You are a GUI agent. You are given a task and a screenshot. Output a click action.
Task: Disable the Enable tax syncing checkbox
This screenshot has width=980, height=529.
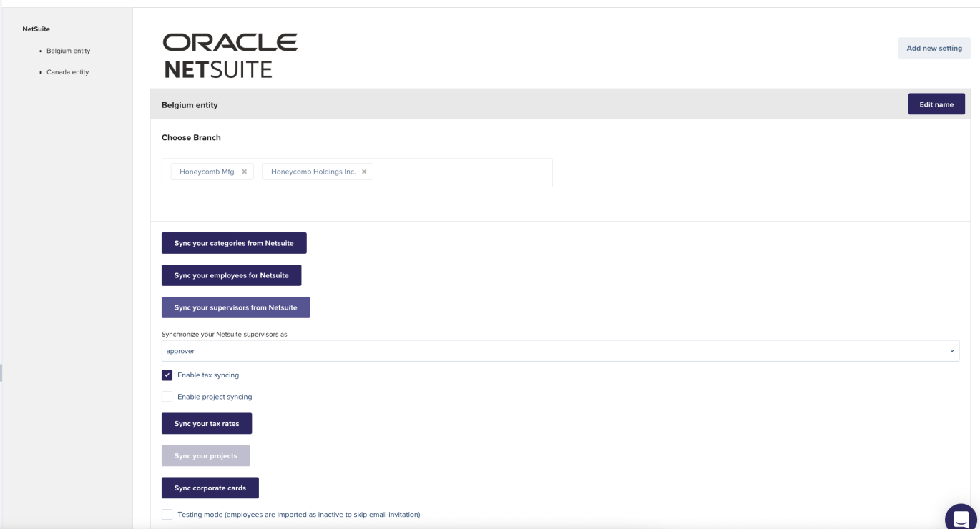pyautogui.click(x=167, y=375)
